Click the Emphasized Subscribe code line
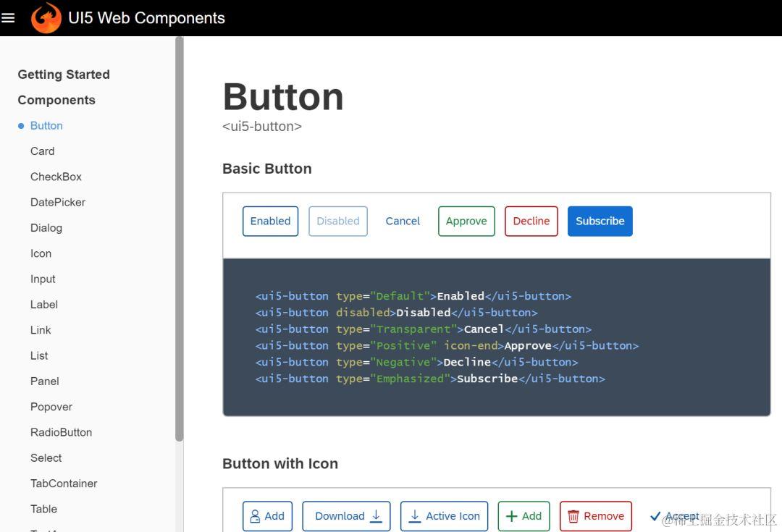 click(430, 379)
